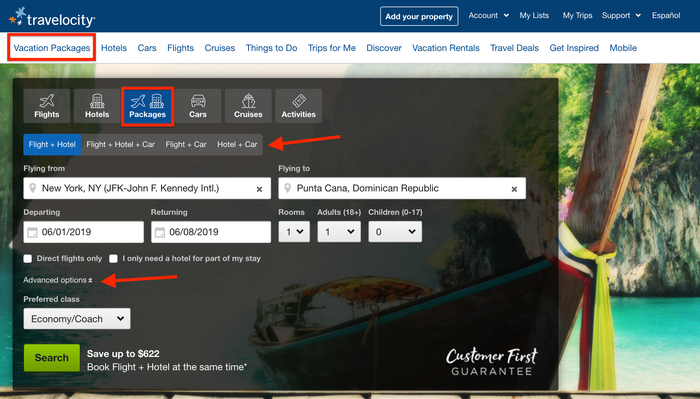
Task: Select the Cruises icon tab
Action: (248, 106)
